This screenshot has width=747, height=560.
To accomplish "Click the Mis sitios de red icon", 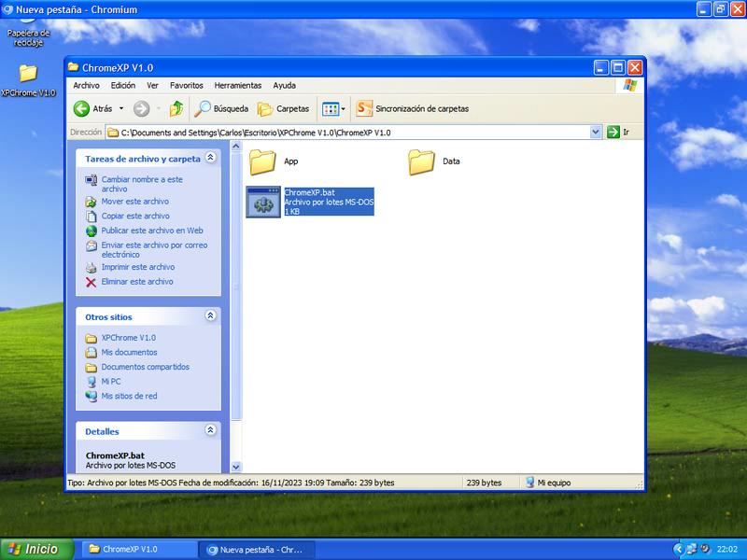I will coord(91,396).
